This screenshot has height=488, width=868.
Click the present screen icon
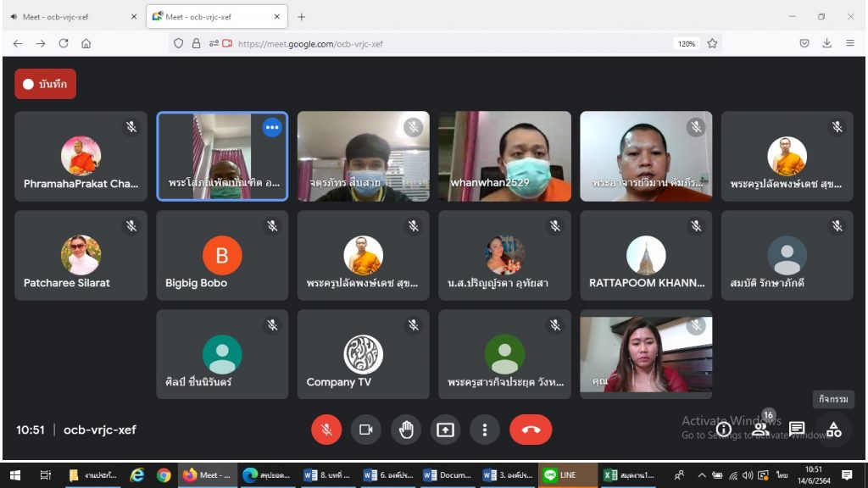tap(445, 430)
